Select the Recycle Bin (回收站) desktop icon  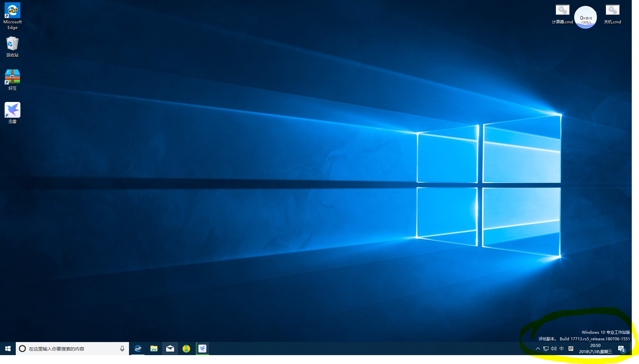pyautogui.click(x=13, y=47)
